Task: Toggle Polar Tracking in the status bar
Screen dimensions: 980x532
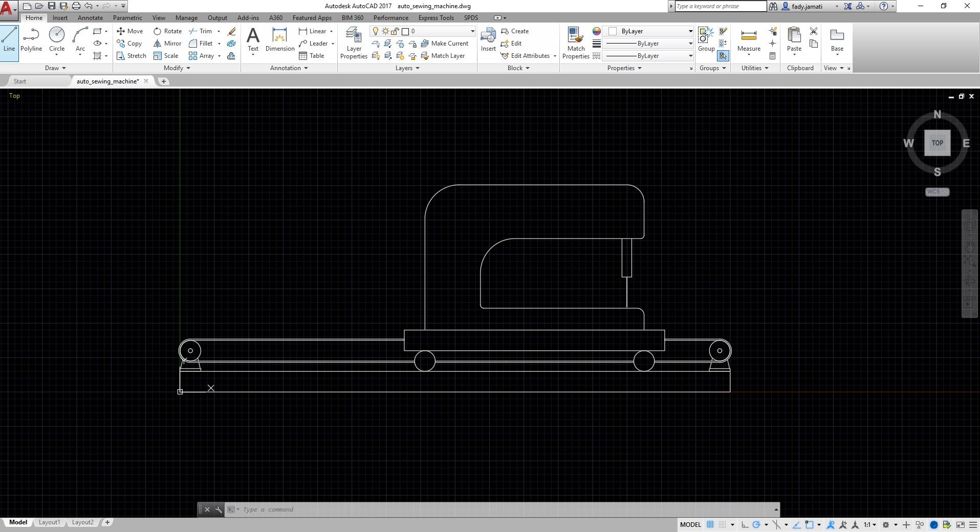Action: [x=756, y=524]
